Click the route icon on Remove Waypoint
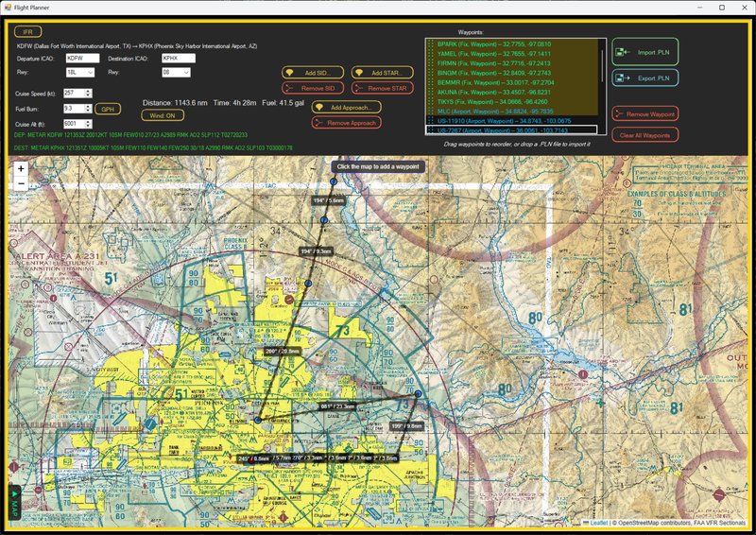 [619, 113]
